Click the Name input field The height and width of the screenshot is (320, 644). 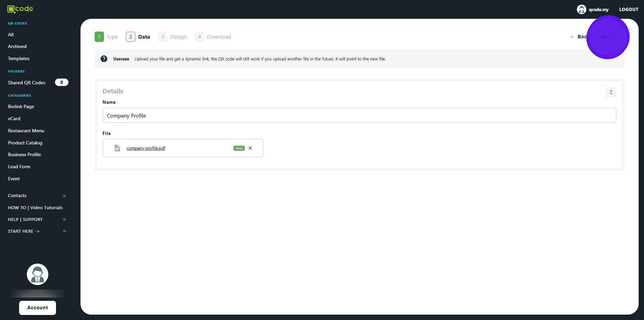click(359, 116)
